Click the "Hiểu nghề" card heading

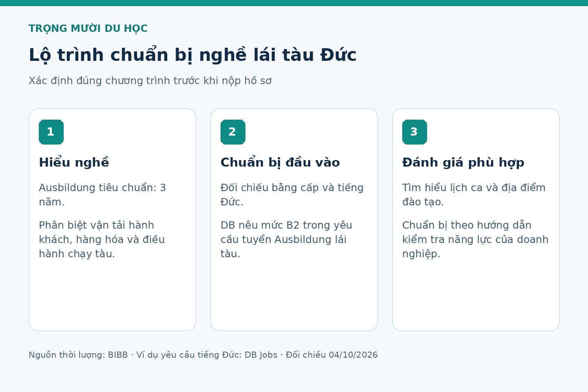click(x=74, y=163)
